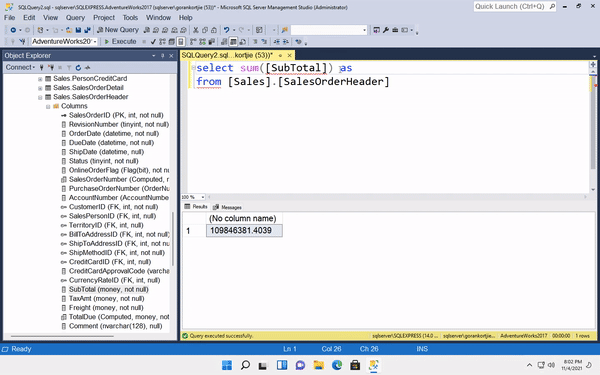600x375 pixels.
Task: Click the Database Engine Query icon
Action: [147, 30]
